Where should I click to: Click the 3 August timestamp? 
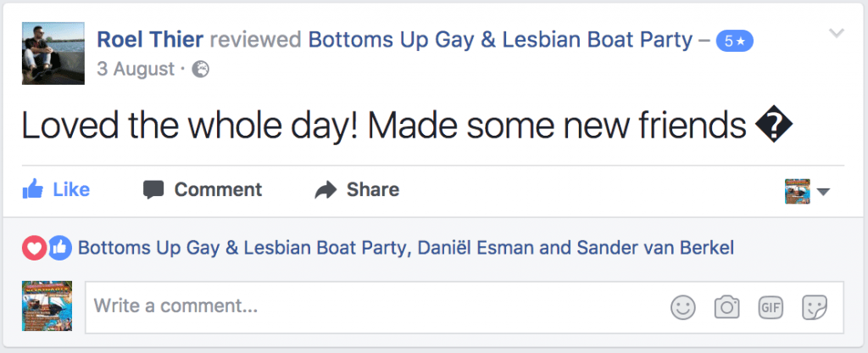[136, 69]
